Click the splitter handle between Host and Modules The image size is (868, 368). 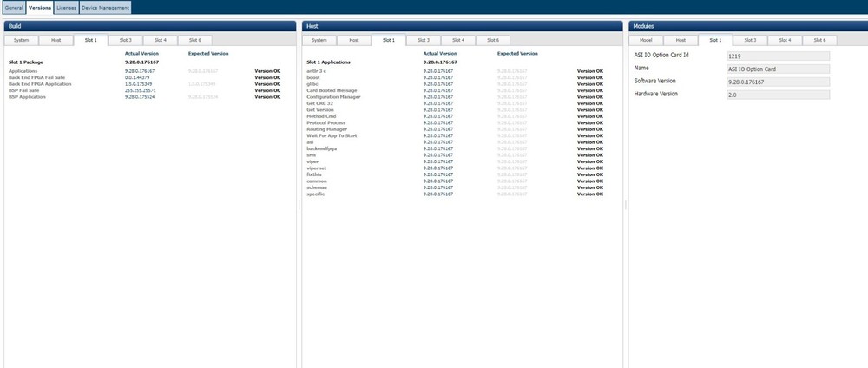point(626,205)
